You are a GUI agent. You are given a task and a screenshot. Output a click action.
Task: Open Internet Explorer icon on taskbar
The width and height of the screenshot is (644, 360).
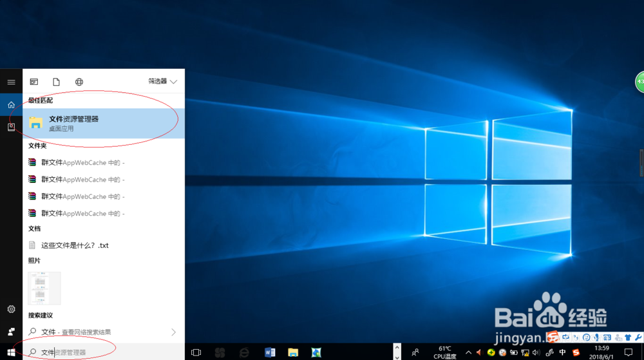tap(244, 352)
